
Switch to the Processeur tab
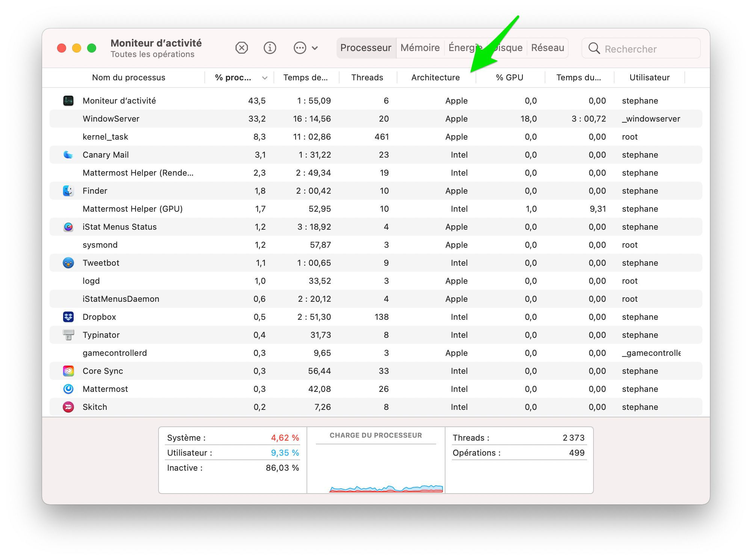(x=366, y=48)
